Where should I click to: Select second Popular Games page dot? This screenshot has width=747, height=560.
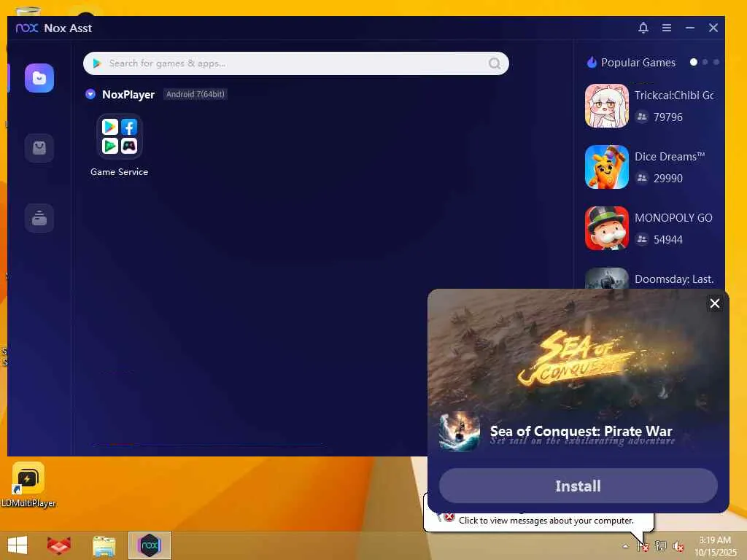pos(705,62)
